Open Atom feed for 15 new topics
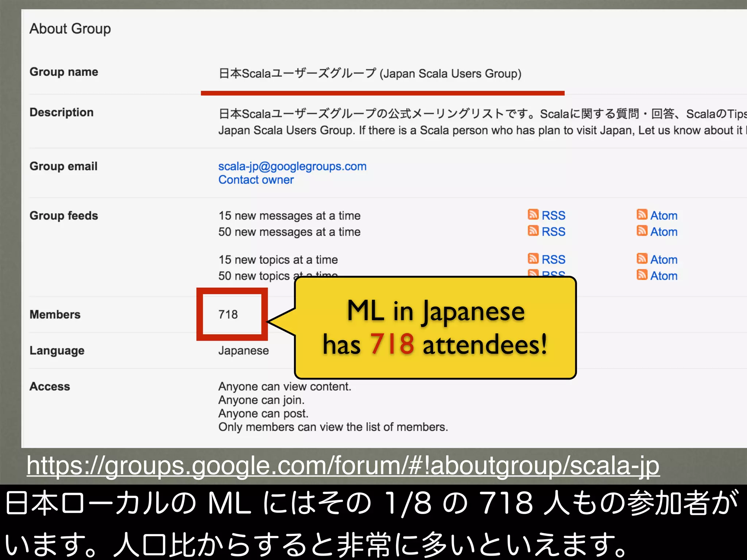 point(664,260)
